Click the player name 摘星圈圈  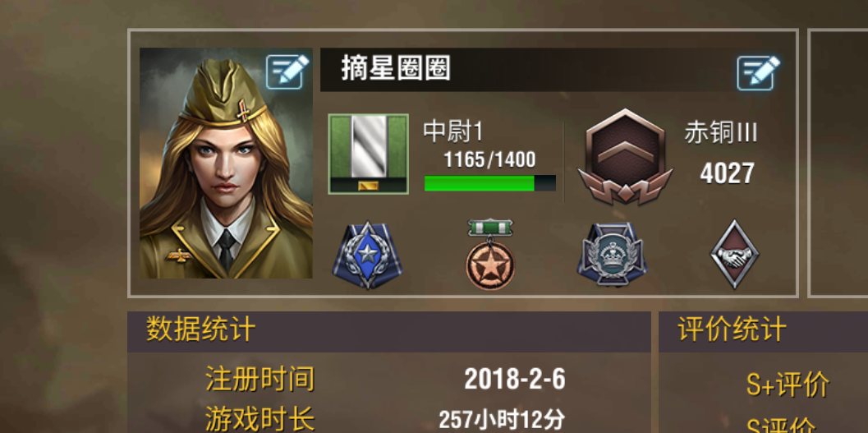(396, 70)
